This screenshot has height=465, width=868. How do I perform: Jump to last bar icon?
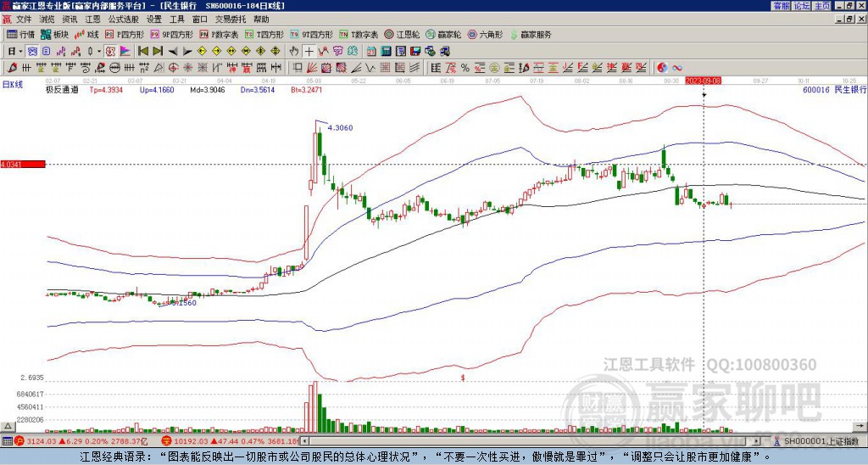(158, 52)
